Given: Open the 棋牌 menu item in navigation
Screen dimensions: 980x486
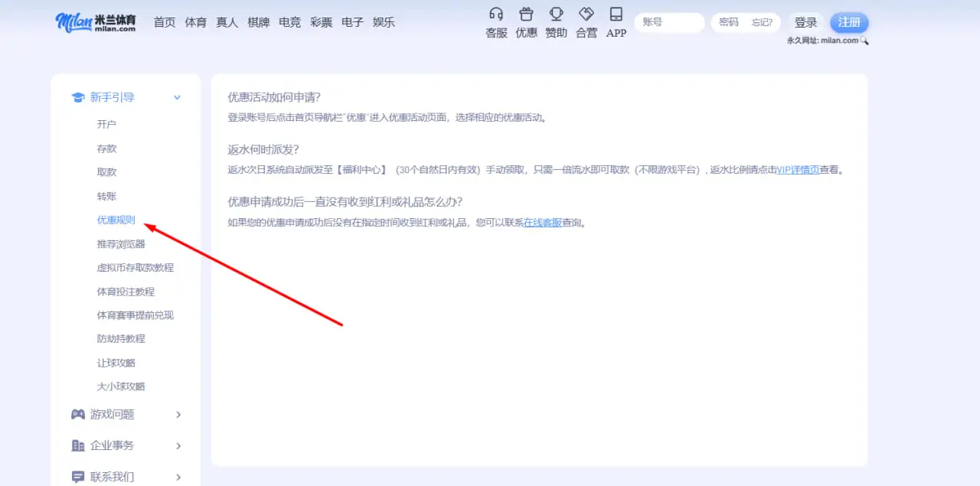Looking at the screenshot, I should (x=258, y=22).
